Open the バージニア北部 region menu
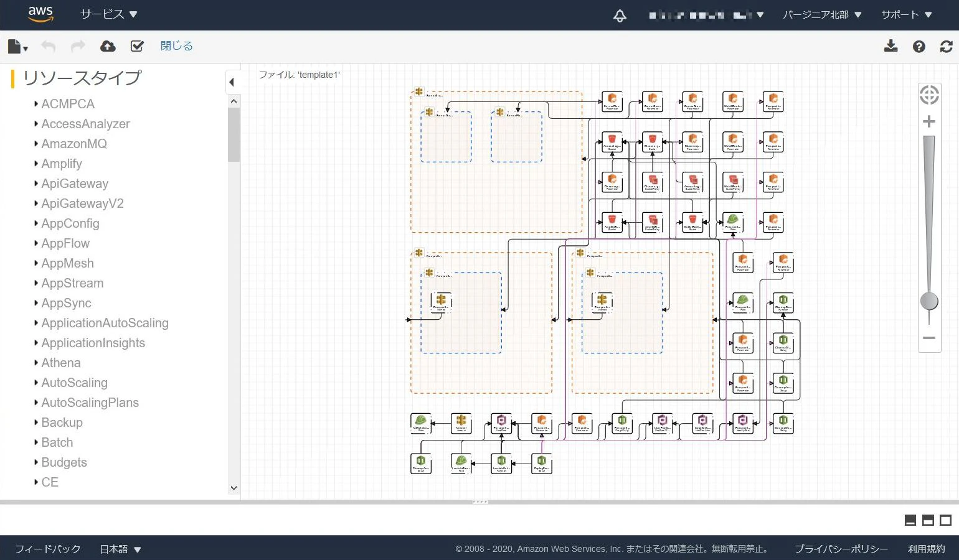 click(822, 14)
